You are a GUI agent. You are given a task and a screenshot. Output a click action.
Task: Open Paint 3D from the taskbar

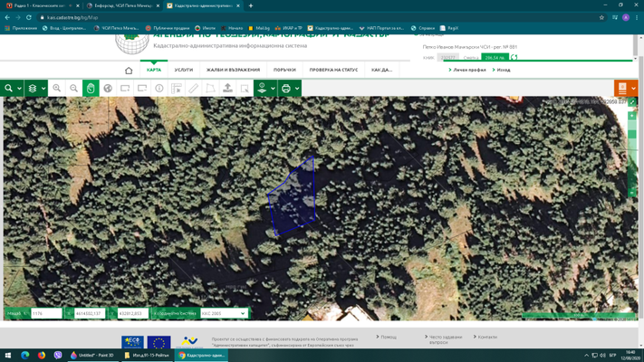point(92,355)
